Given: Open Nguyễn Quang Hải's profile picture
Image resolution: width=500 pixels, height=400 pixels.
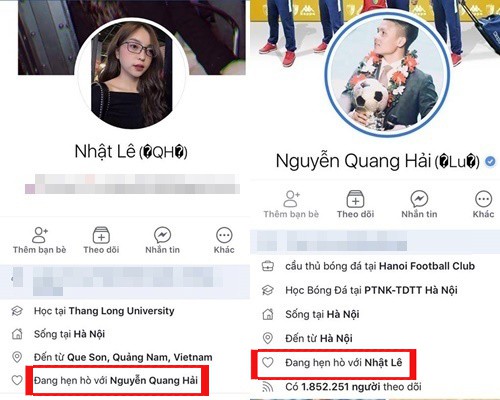Looking at the screenshot, I should 388,75.
